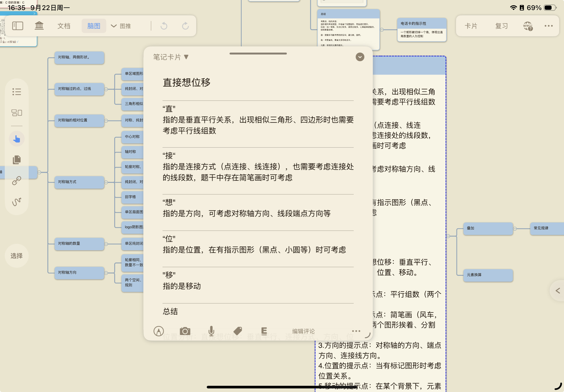Open the library building icon
Image resolution: width=564 pixels, height=392 pixels.
coord(39,26)
